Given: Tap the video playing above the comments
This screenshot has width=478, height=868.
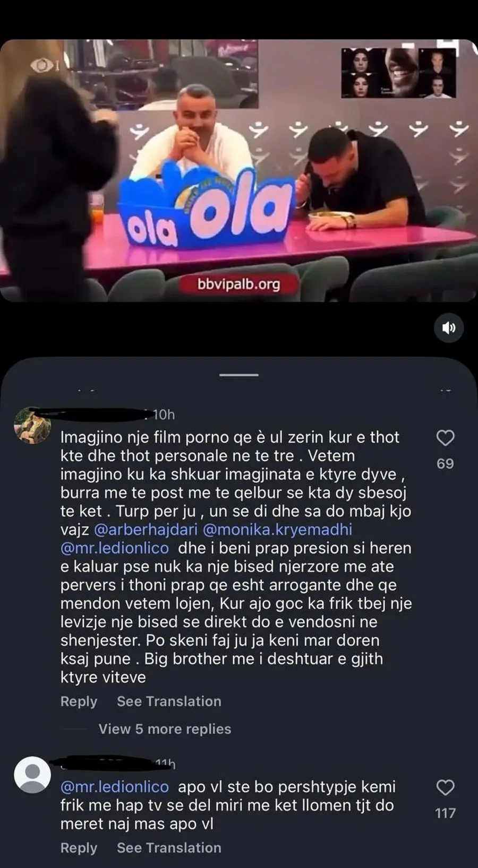Looking at the screenshot, I should point(239,170).
